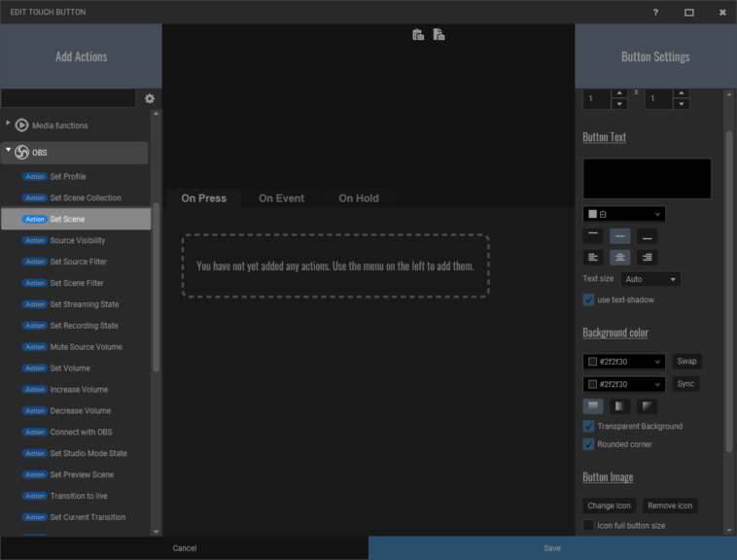Click the Remove icon button
Image resolution: width=737 pixels, height=560 pixels.
pyautogui.click(x=670, y=506)
